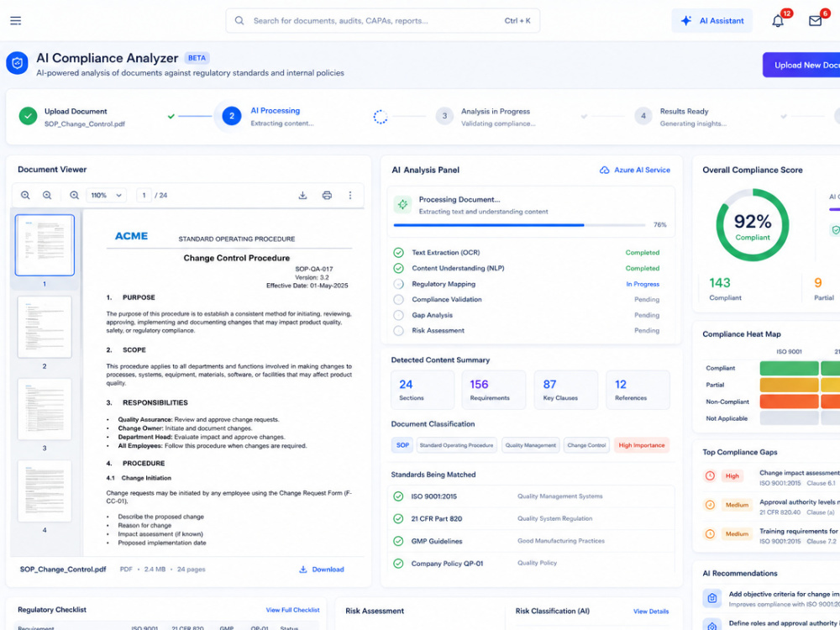Image resolution: width=840 pixels, height=630 pixels.
Task: Select the Standard Operating Procedure tag
Action: pos(456,445)
